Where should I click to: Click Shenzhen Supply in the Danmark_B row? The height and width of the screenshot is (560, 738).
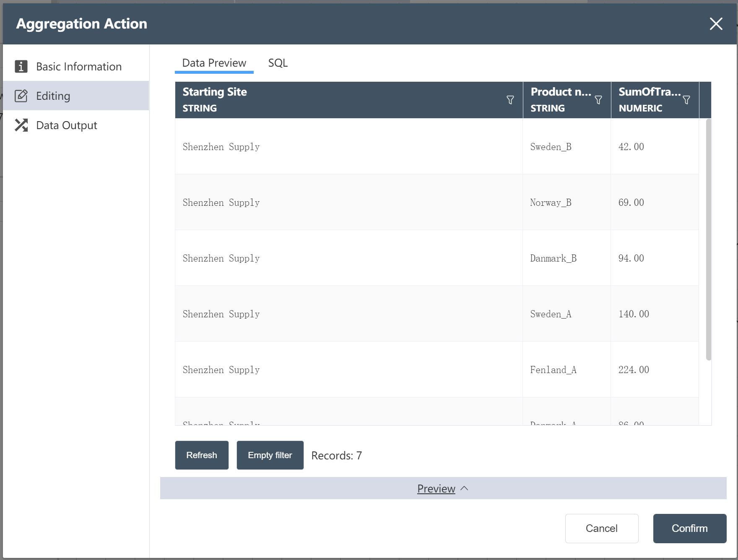point(349,258)
